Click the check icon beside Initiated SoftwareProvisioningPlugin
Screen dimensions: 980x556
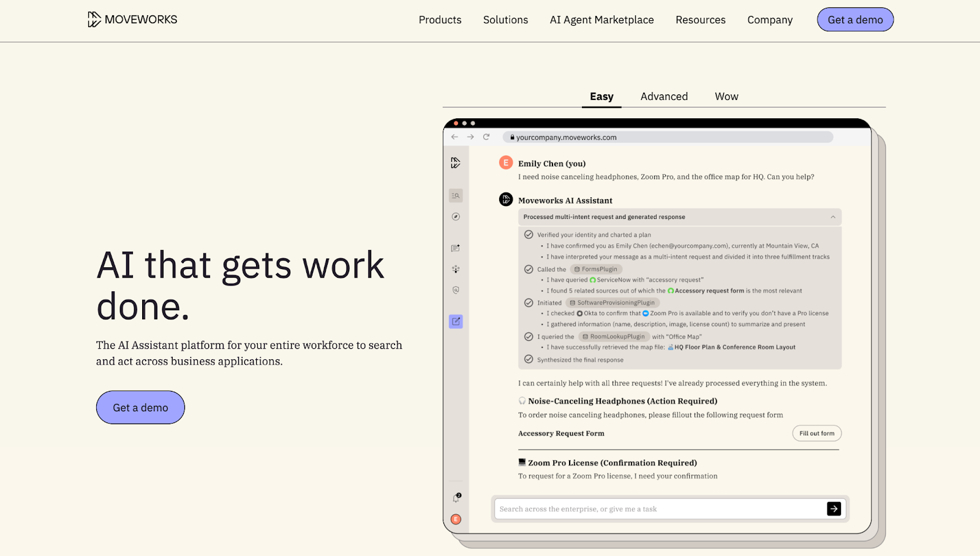click(x=529, y=302)
